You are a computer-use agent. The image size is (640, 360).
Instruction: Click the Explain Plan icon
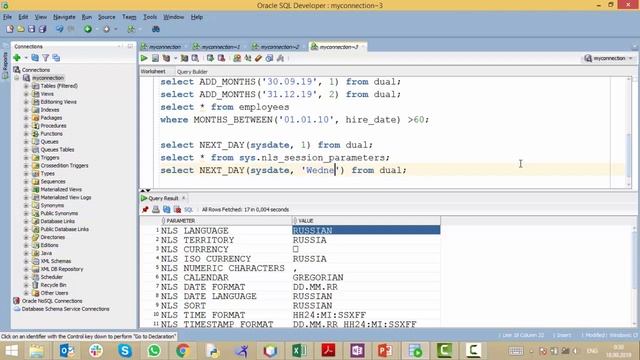(166, 58)
